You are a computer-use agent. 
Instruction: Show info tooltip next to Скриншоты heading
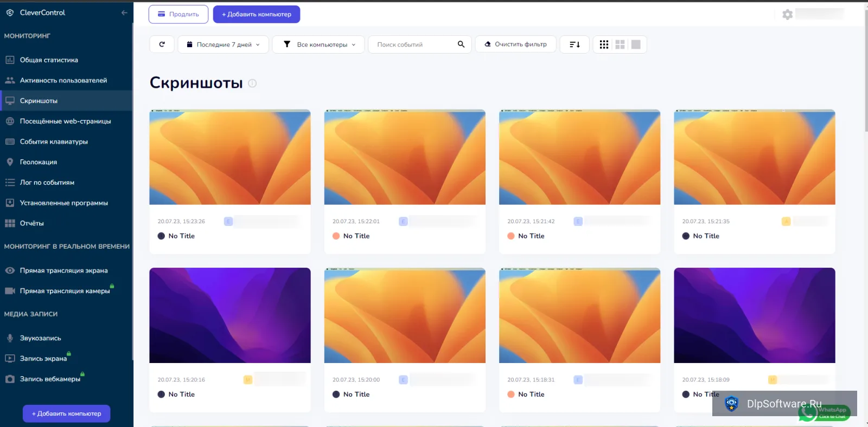[x=252, y=83]
